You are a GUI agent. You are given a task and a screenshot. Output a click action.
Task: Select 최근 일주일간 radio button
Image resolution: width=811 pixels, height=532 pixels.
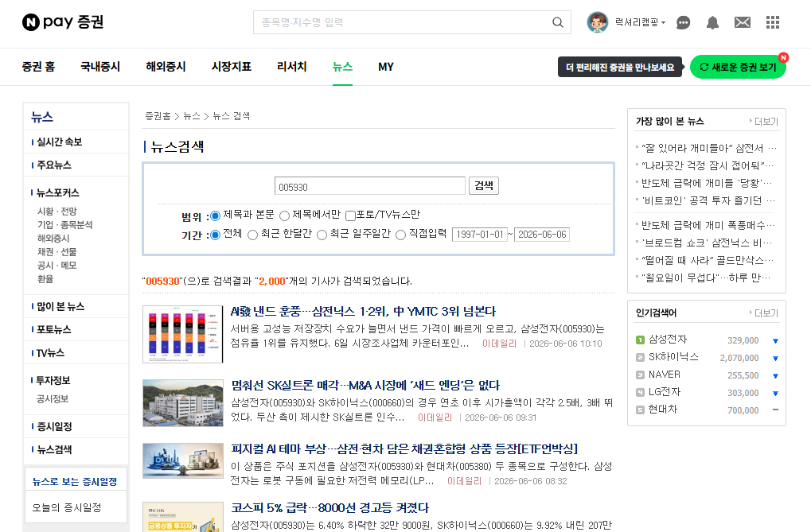point(322,235)
